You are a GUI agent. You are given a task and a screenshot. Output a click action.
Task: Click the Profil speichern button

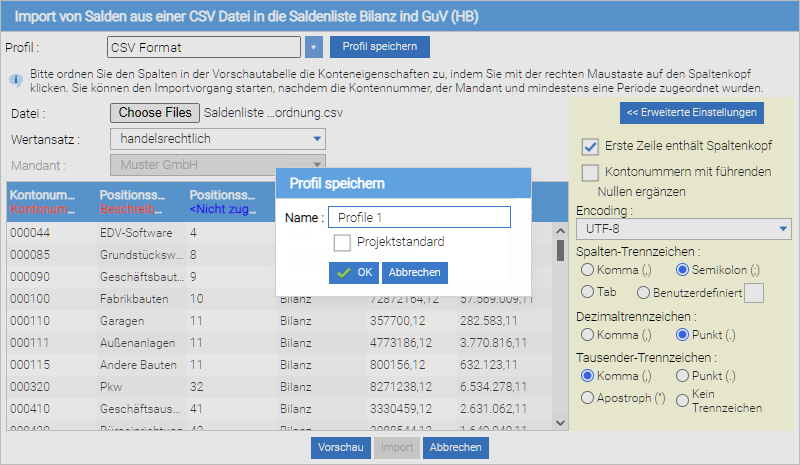pyautogui.click(x=379, y=47)
